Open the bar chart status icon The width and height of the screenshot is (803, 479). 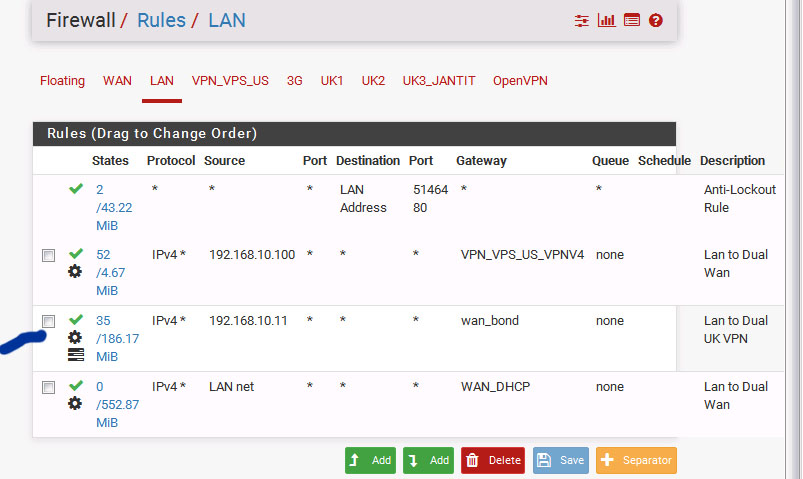click(607, 20)
